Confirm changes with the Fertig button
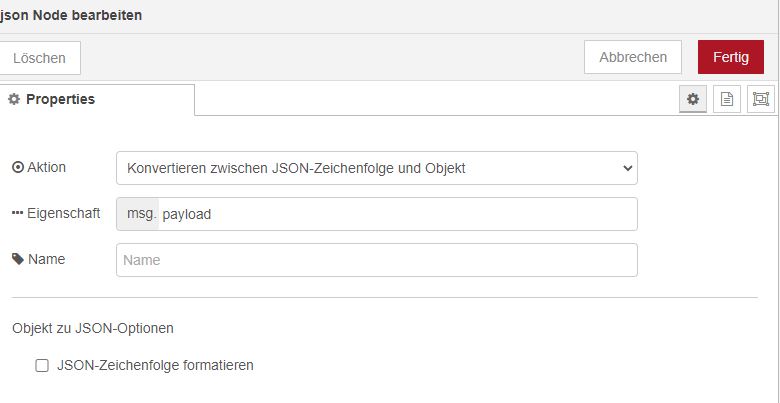 point(730,57)
